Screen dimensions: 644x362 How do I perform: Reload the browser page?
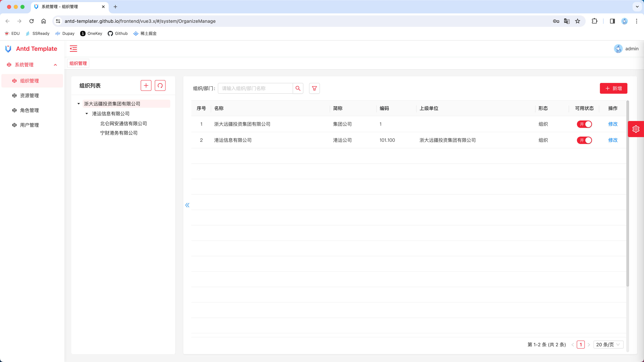(x=32, y=21)
